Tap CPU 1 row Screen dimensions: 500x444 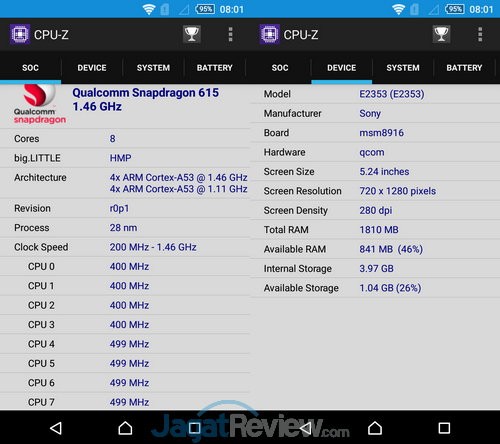pos(125,286)
